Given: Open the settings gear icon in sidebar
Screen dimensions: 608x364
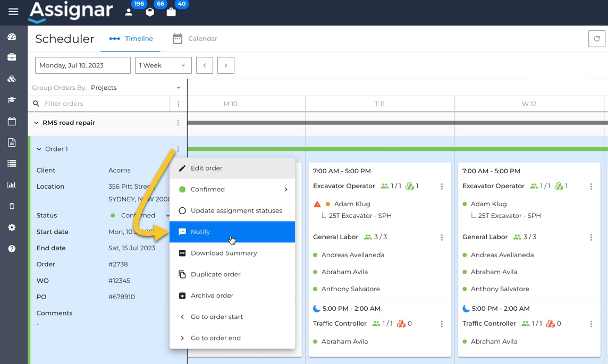Looking at the screenshot, I should pyautogui.click(x=12, y=227).
